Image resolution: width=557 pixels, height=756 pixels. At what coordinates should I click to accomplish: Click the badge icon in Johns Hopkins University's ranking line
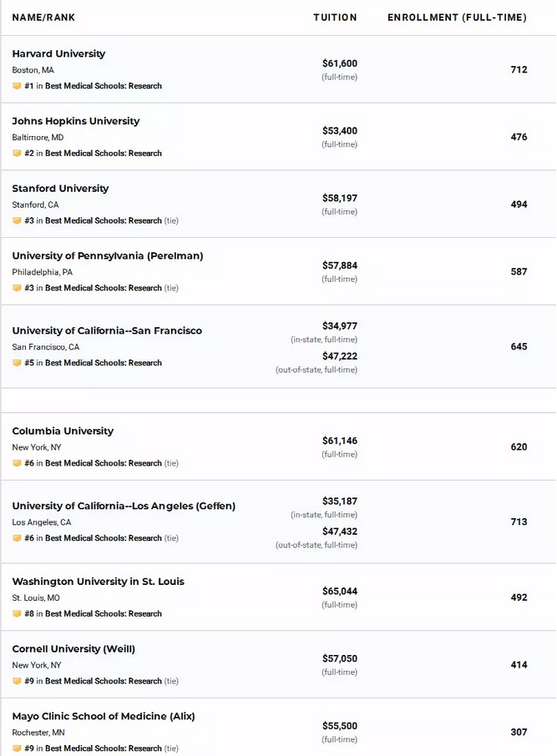point(17,154)
